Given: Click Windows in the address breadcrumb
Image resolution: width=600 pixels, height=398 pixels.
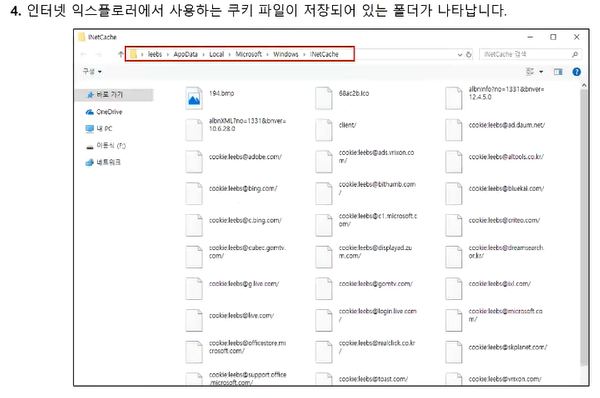Looking at the screenshot, I should (285, 54).
